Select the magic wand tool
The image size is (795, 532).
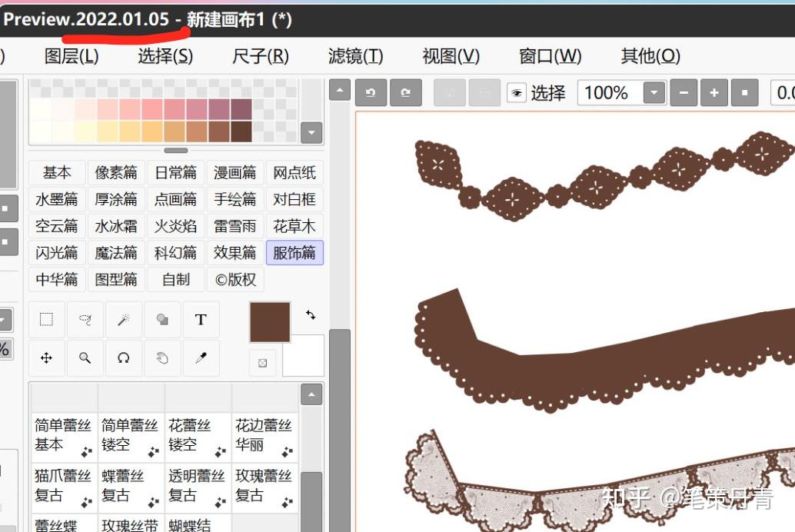click(124, 320)
